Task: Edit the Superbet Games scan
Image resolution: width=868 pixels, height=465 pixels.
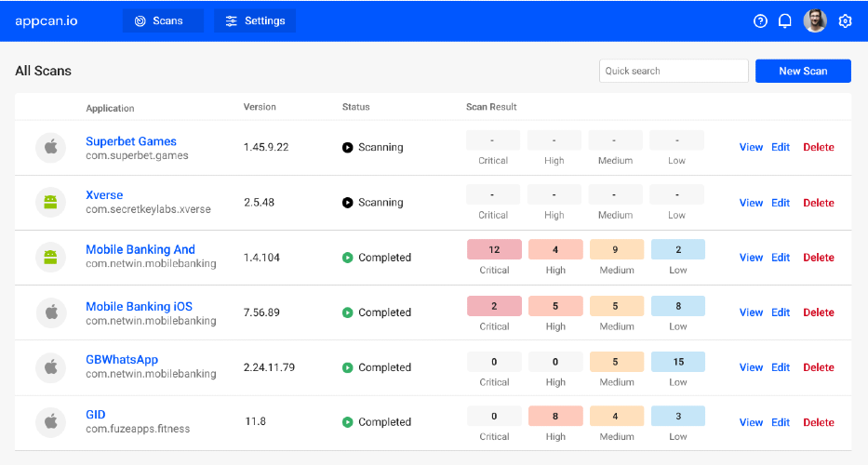Action: pyautogui.click(x=781, y=147)
